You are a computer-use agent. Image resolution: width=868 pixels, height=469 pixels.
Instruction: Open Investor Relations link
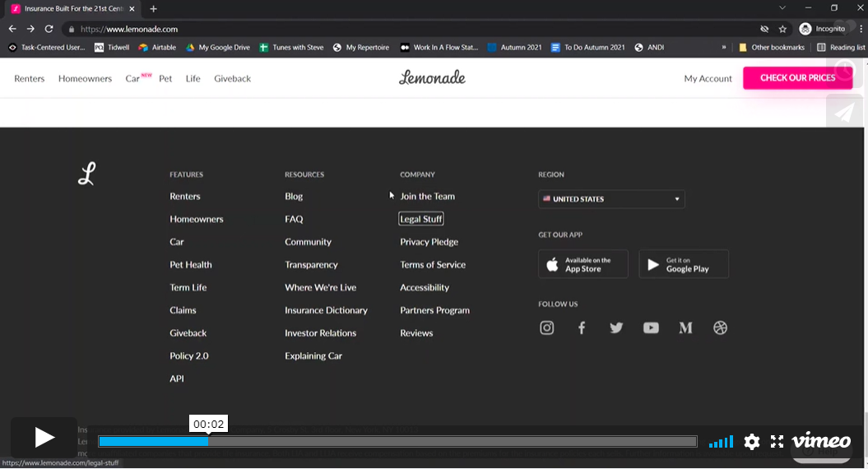pos(321,332)
